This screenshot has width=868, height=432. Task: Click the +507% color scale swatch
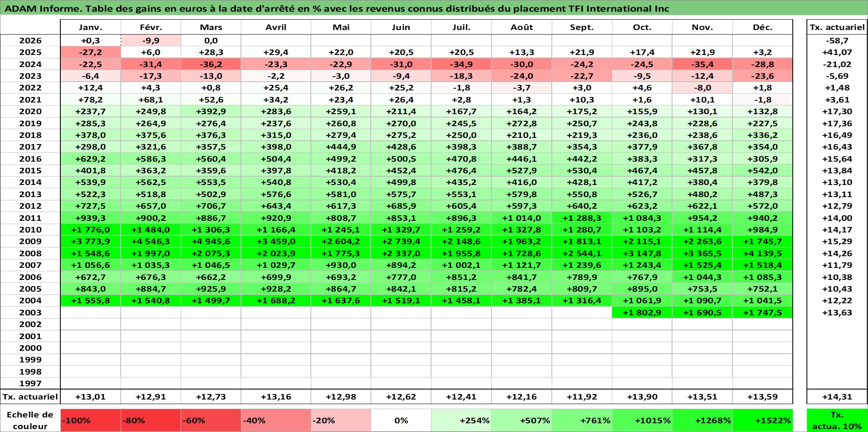521,420
